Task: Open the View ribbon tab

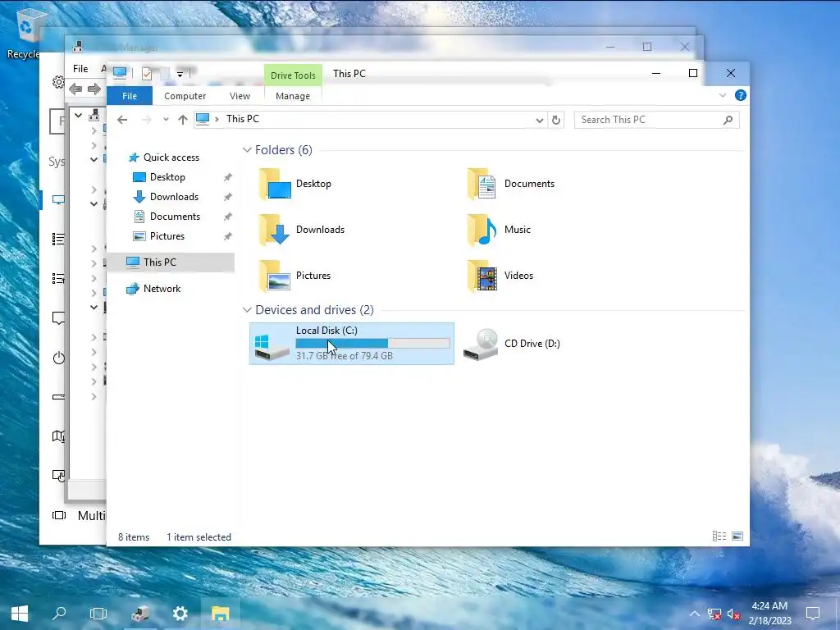Action: [x=240, y=96]
